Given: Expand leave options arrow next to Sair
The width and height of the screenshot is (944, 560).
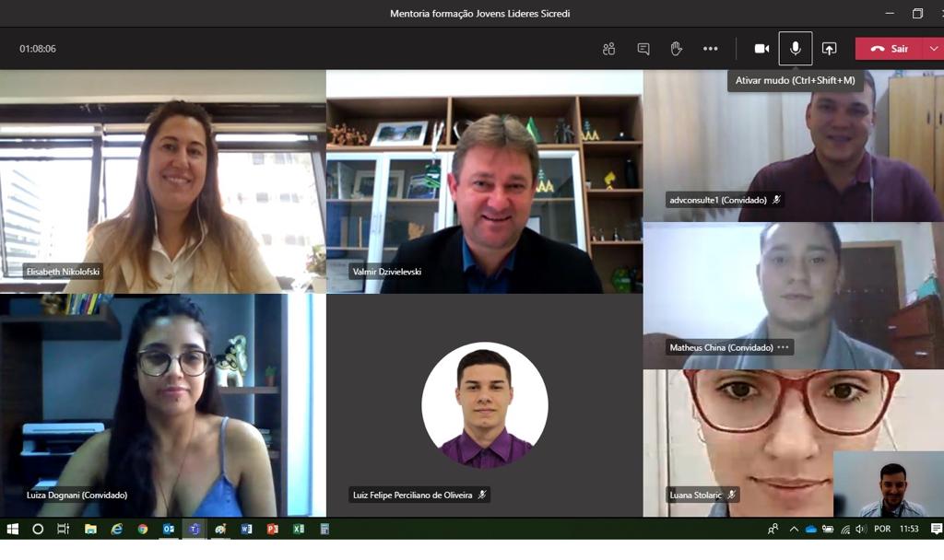Looking at the screenshot, I should (x=934, y=49).
